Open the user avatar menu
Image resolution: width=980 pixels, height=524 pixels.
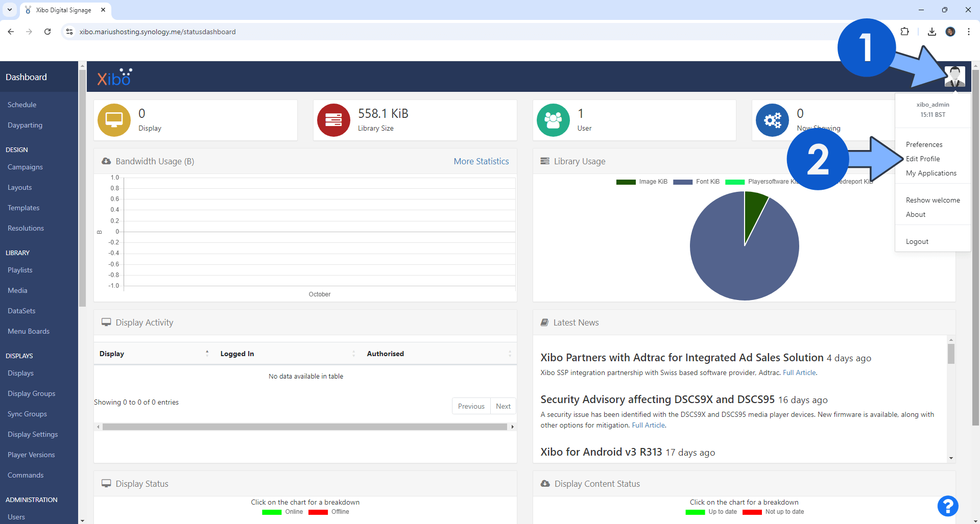(954, 77)
